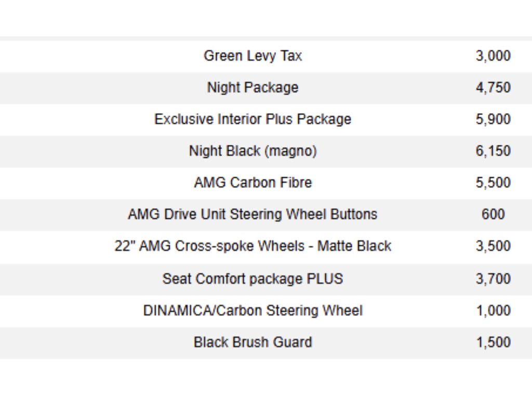Select the 1,500 Black Brush Guard price
The image size is (532, 399).
[493, 342]
